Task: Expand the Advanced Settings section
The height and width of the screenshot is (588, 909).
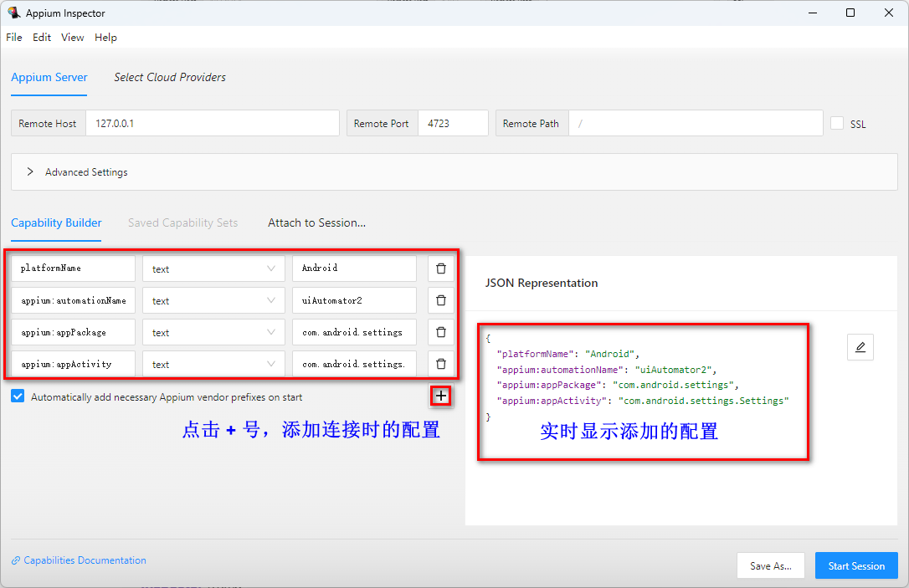Action: coord(454,172)
